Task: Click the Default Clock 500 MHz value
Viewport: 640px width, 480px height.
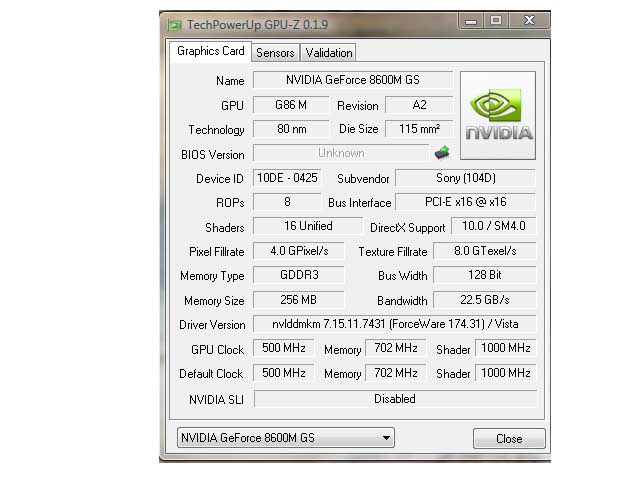Action: 284,373
